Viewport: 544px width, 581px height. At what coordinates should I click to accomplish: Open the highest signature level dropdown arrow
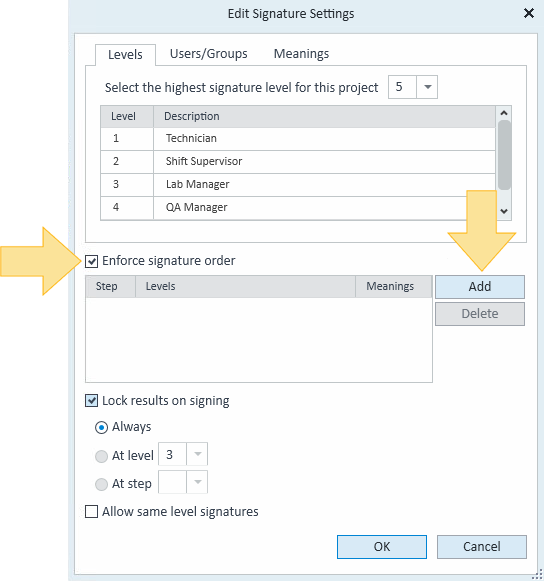click(x=427, y=87)
